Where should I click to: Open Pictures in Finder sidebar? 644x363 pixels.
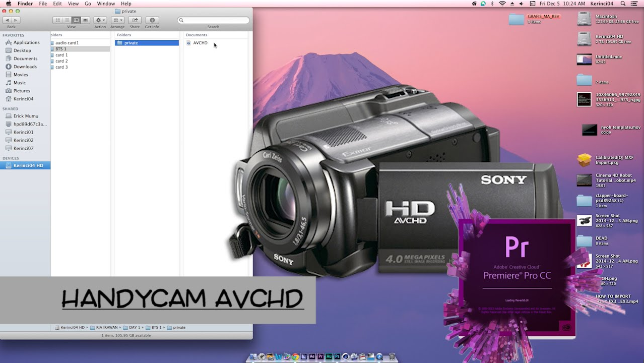pos(22,91)
